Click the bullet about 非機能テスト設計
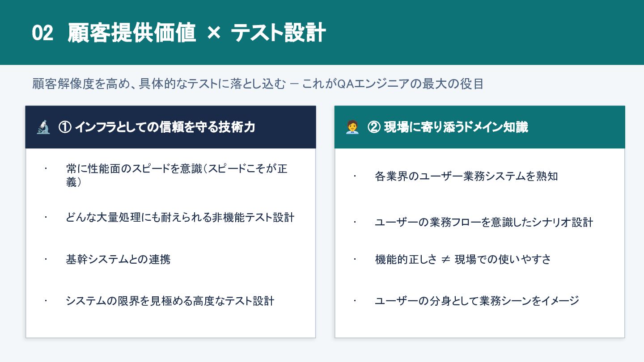The height and width of the screenshot is (362, 644). [x=180, y=218]
